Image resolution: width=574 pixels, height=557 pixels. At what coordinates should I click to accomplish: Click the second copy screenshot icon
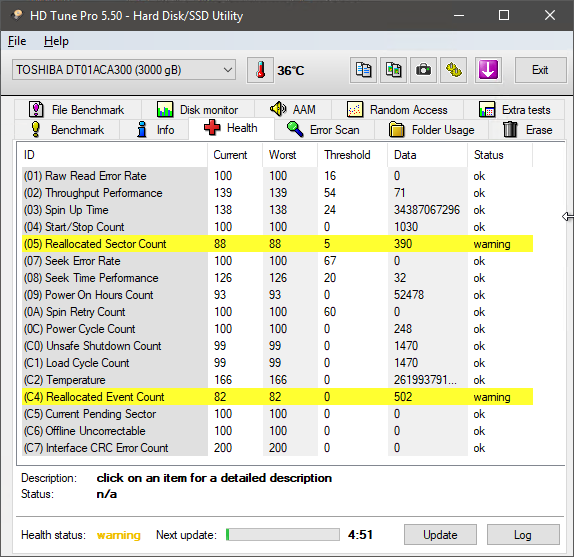[393, 70]
